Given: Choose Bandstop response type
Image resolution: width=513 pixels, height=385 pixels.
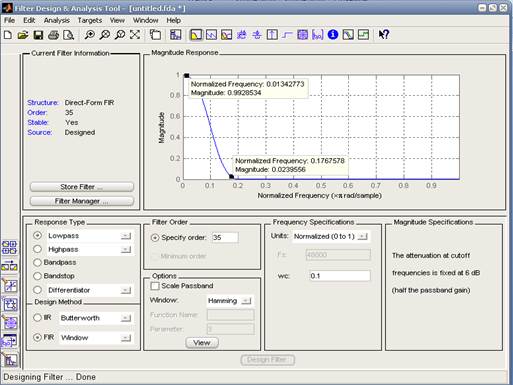Looking at the screenshot, I should [x=38, y=276].
